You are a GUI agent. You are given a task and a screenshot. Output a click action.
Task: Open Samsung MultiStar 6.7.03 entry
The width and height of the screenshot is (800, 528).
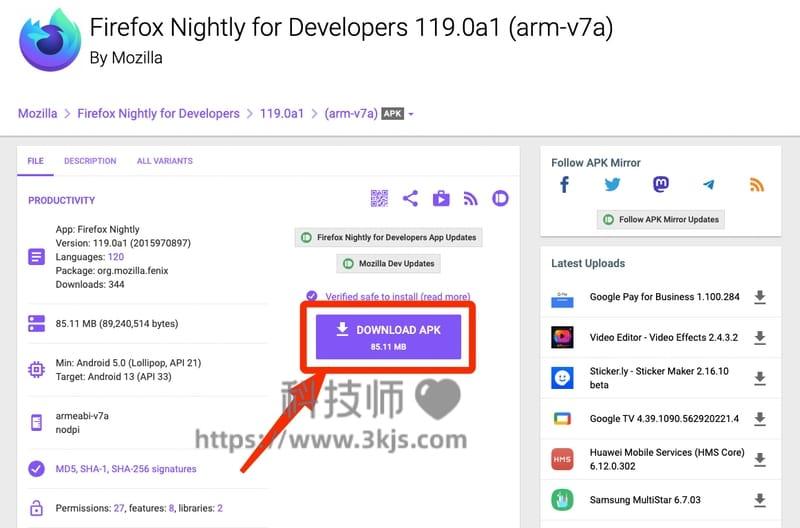[x=645, y=500]
